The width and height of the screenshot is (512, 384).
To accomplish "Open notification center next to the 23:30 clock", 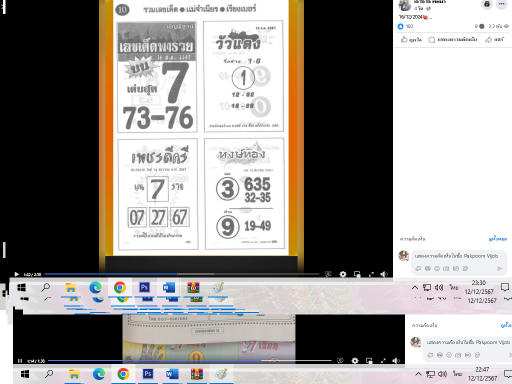I will pyautogui.click(x=505, y=287).
